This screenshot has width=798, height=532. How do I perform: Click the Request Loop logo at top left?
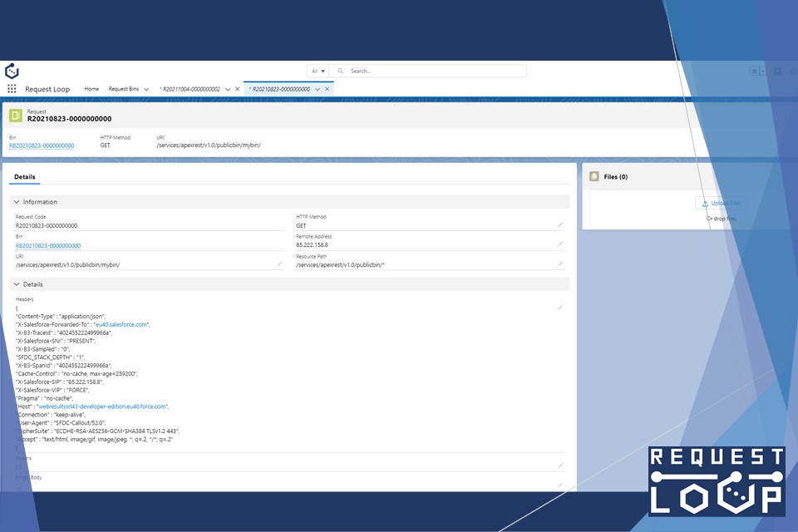tap(12, 71)
